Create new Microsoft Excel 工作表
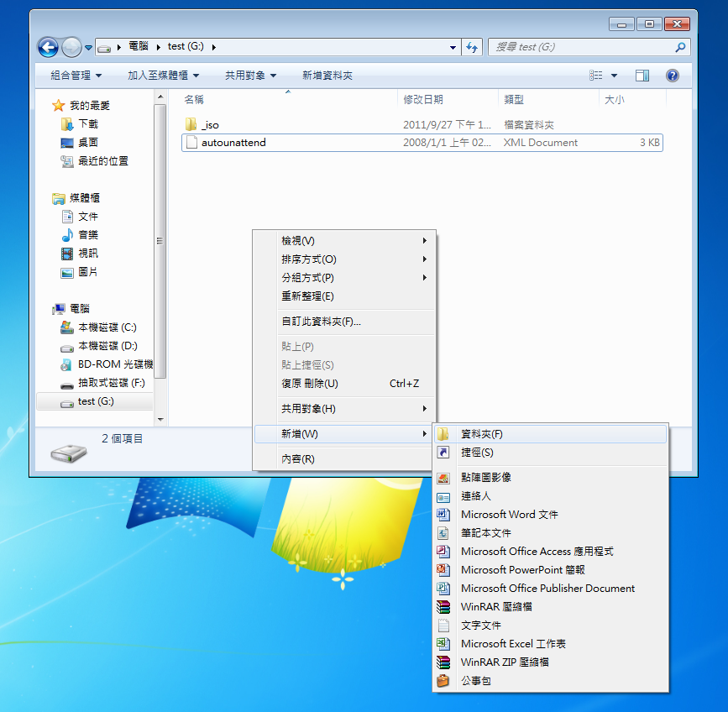The image size is (728, 712). [x=551, y=644]
